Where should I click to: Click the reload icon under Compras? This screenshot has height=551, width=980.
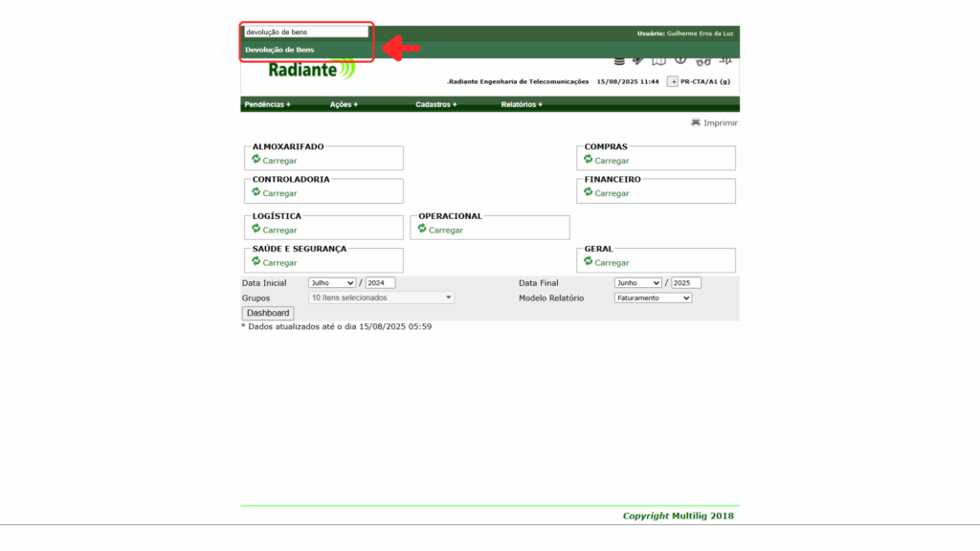coord(589,160)
